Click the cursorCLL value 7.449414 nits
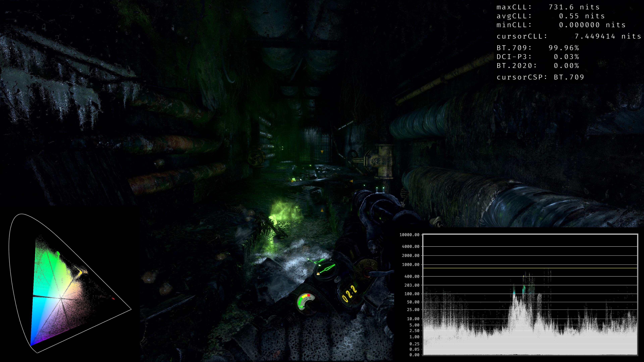Image resolution: width=644 pixels, height=362 pixels. (608, 37)
